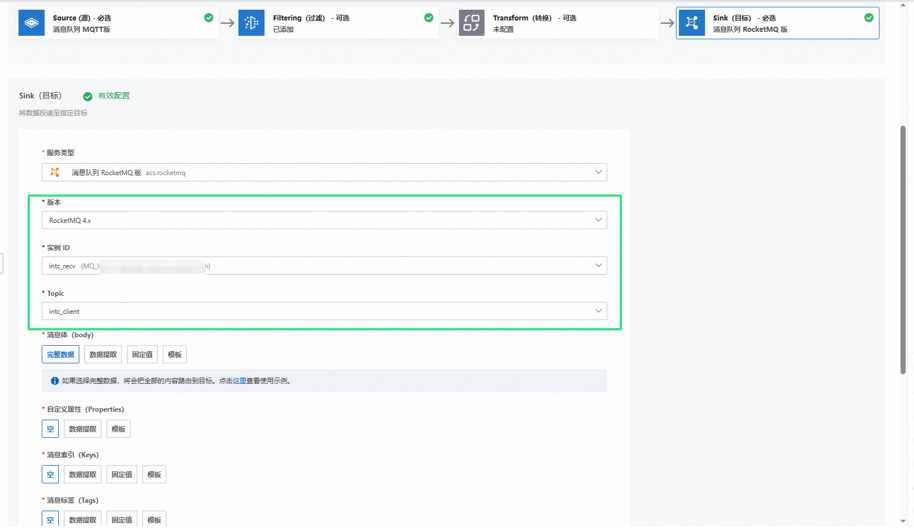Image resolution: width=914 pixels, height=531 pixels.
Task: Click the Transform step icon
Action: pyautogui.click(x=471, y=23)
